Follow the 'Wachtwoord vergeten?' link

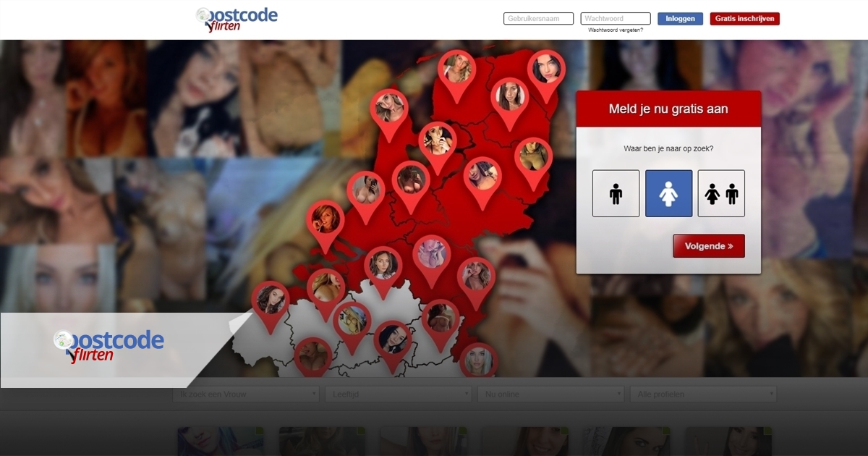[615, 30]
